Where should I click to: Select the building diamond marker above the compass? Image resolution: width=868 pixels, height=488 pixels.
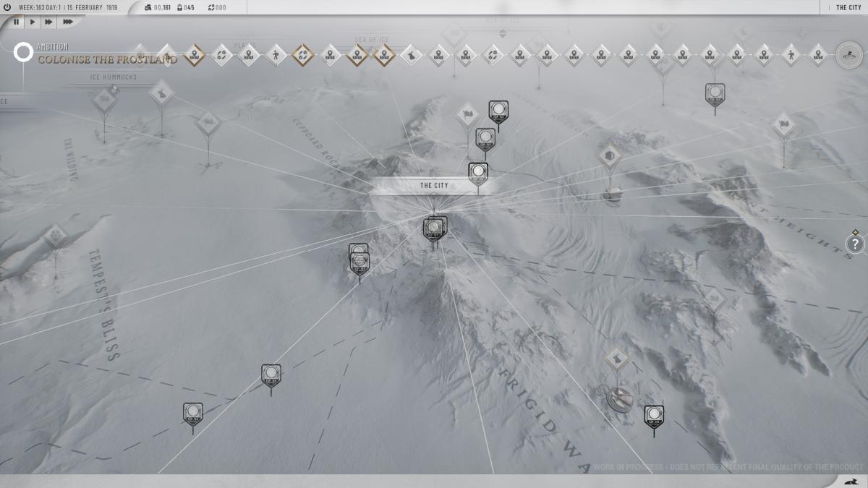point(616,357)
